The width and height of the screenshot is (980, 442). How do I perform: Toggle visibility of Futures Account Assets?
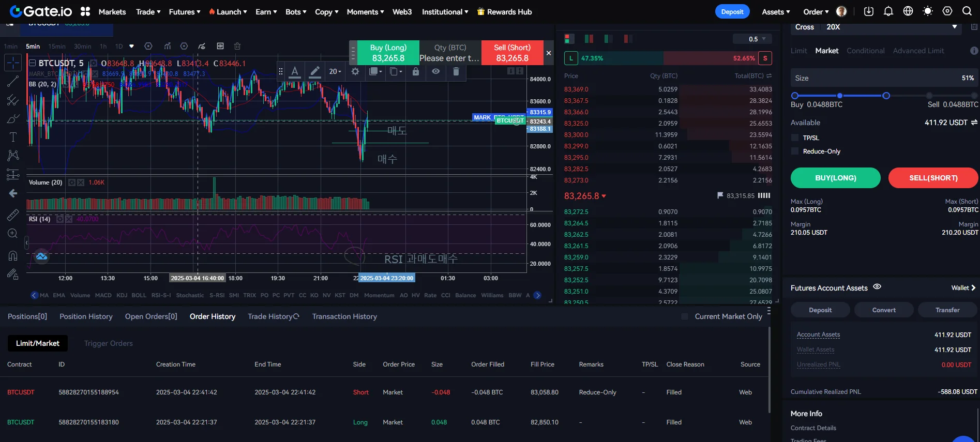(x=877, y=287)
